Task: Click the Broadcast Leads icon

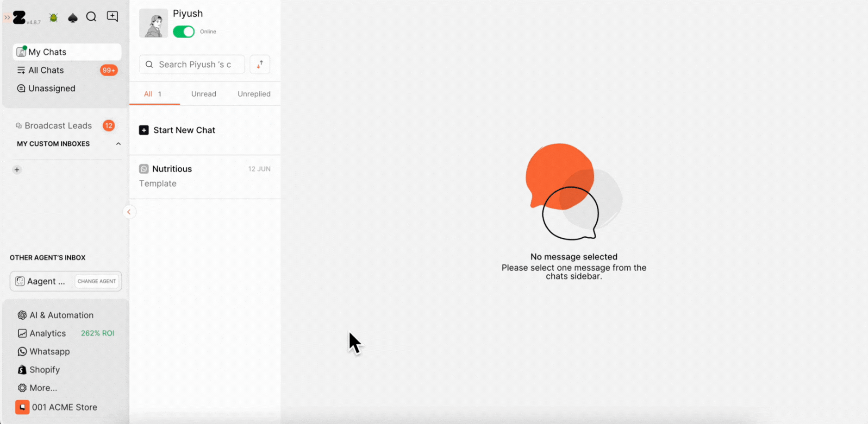Action: click(19, 126)
